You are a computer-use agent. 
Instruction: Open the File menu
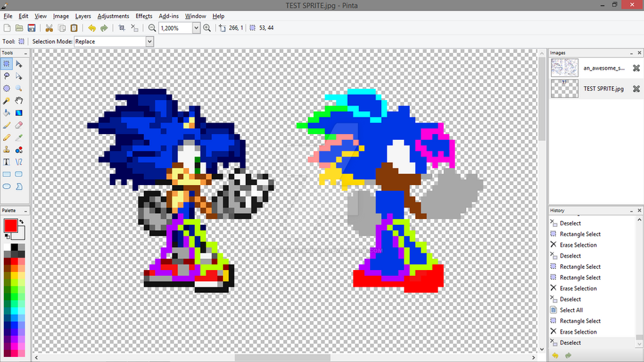coord(8,16)
